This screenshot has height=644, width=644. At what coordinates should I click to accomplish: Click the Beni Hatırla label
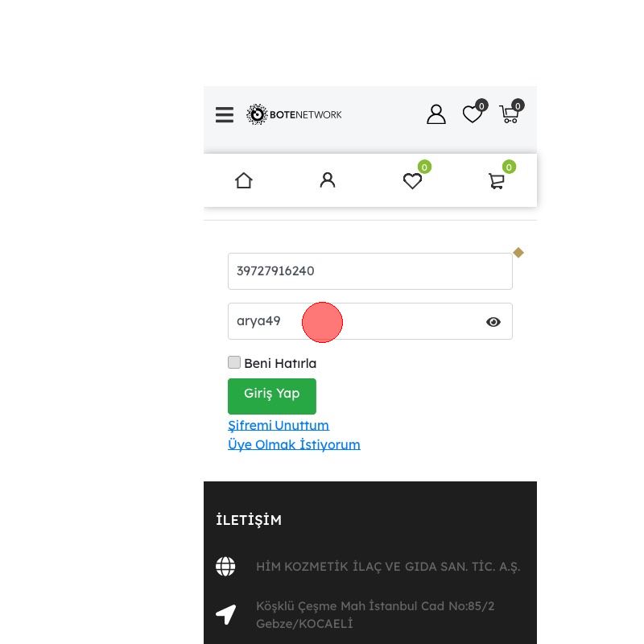[280, 364]
